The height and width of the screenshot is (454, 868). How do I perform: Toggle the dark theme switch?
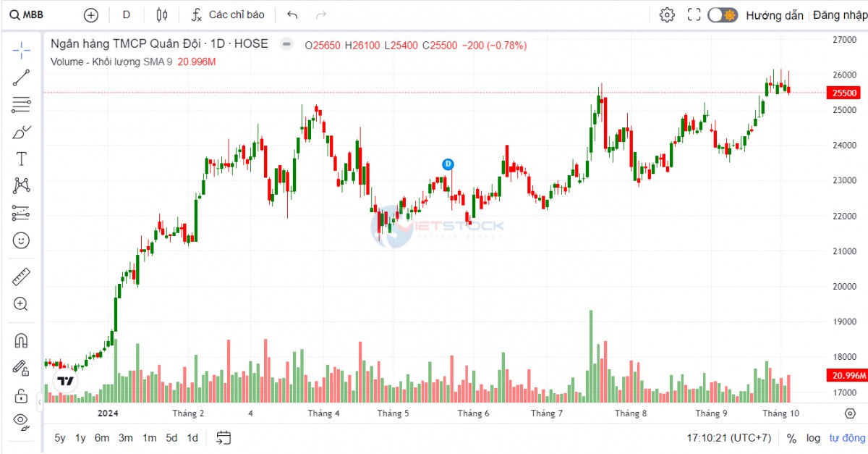pos(722,14)
